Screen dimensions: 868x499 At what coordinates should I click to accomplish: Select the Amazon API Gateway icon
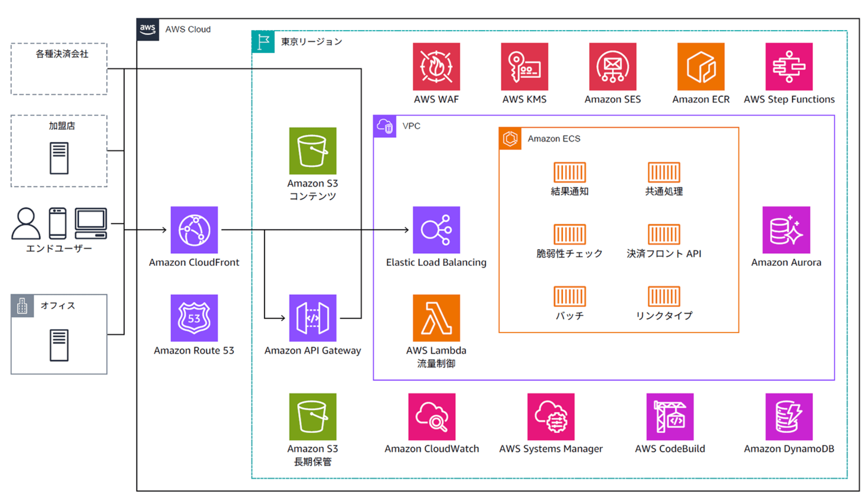(x=312, y=318)
